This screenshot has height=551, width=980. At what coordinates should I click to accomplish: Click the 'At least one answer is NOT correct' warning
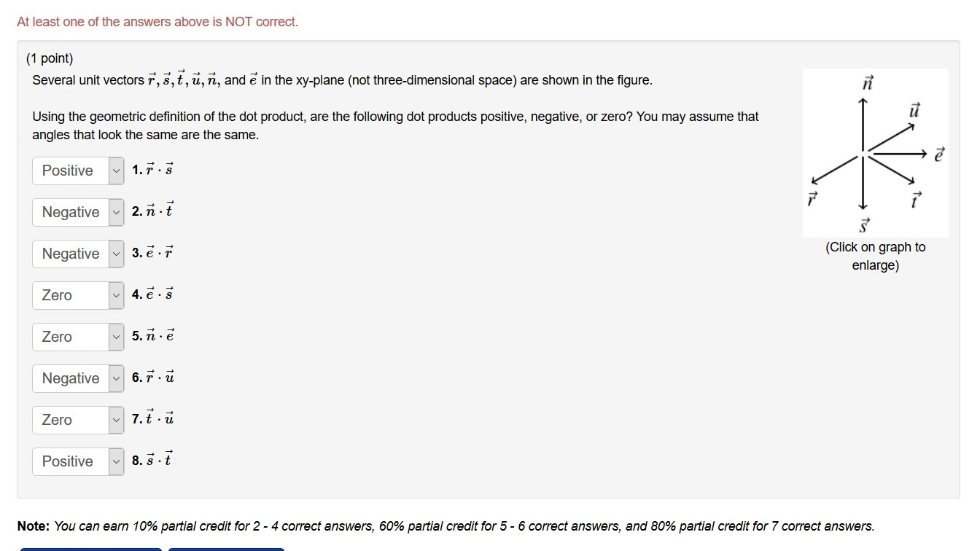pos(157,21)
